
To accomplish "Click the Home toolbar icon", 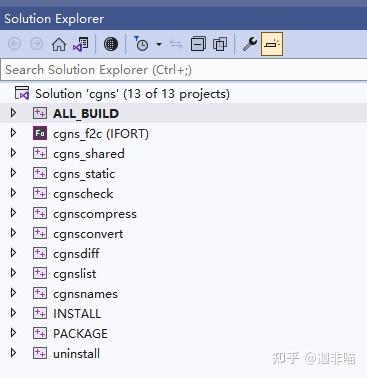I will tap(59, 44).
